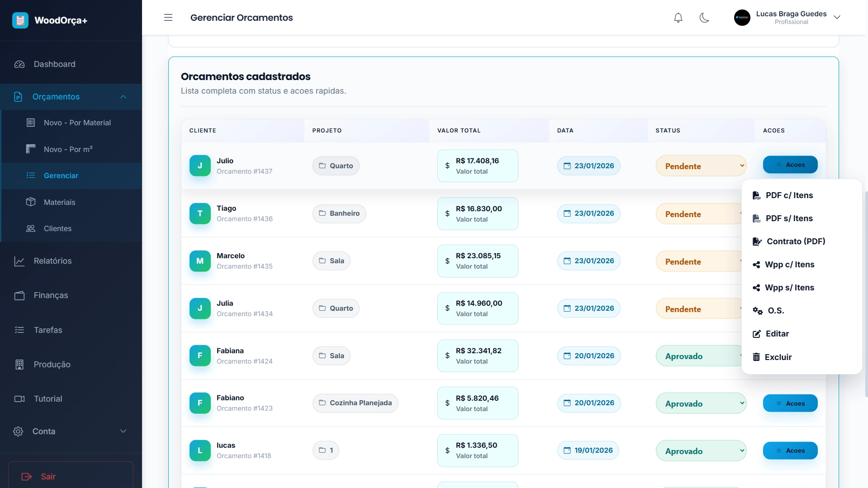This screenshot has height=488, width=868.
Task: Go to Finanças in the sidebar
Action: point(51,295)
